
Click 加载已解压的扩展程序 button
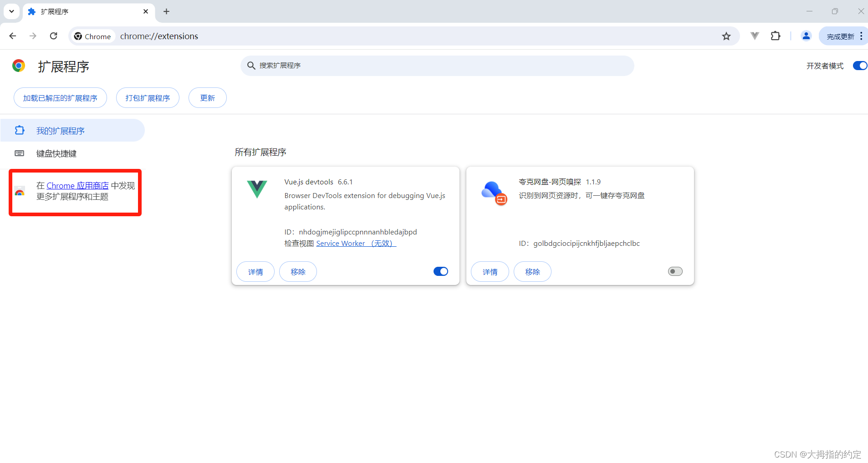[60, 98]
